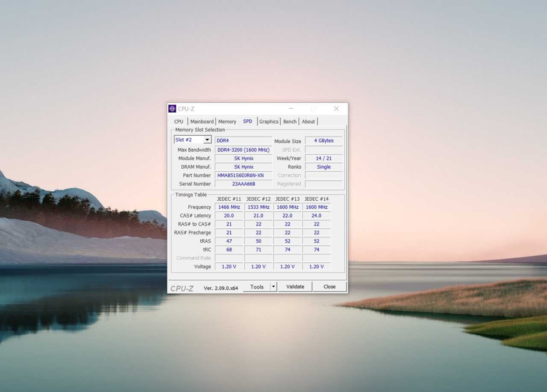Click the 1533 MHz frequency cell
Screen dimensions: 547x392
259,207
